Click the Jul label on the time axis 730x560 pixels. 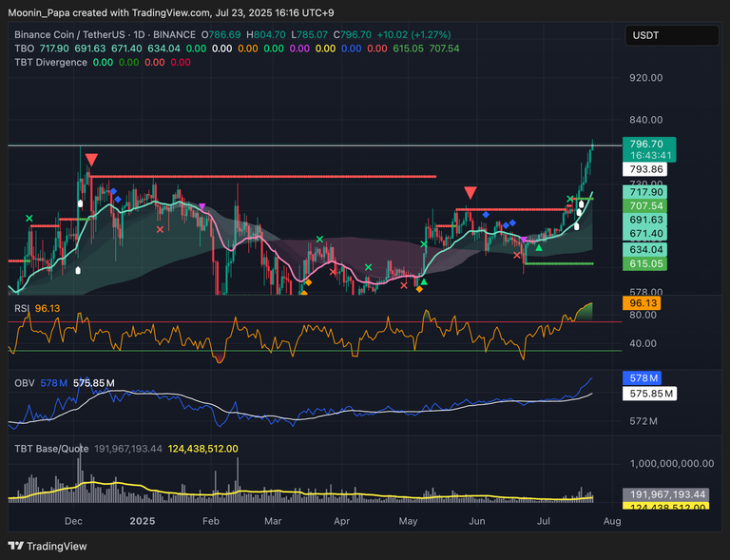(x=544, y=521)
